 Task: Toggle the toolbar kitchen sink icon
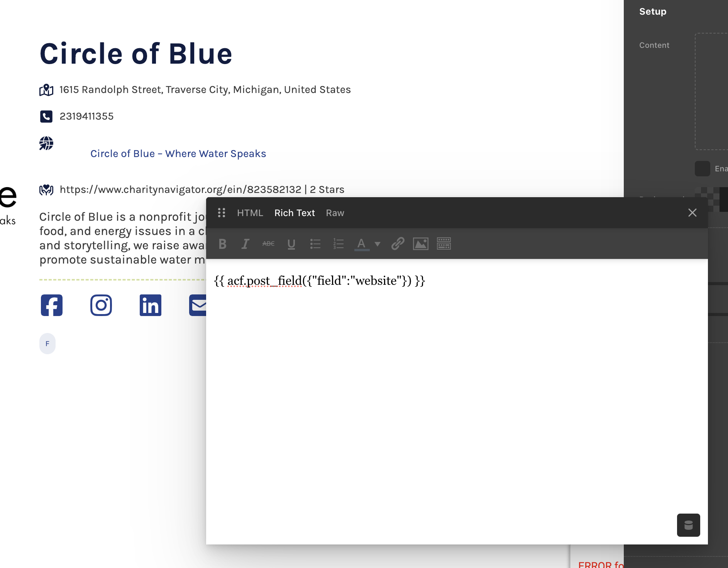click(444, 244)
